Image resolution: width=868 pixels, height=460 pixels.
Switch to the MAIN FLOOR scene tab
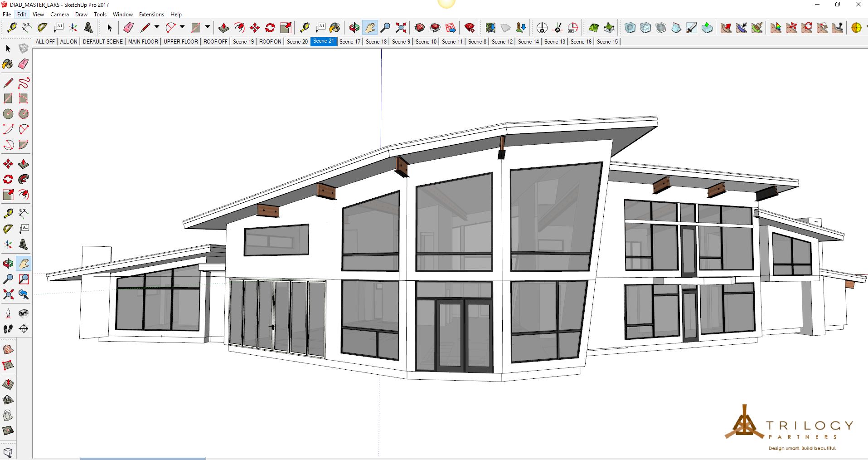[x=143, y=42]
